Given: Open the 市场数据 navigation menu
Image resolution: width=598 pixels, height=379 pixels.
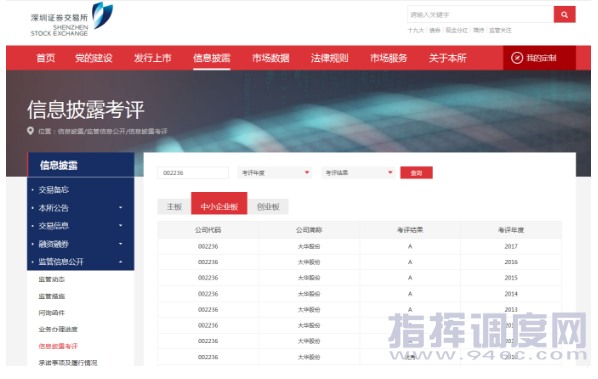Looking at the screenshot, I should click(270, 58).
